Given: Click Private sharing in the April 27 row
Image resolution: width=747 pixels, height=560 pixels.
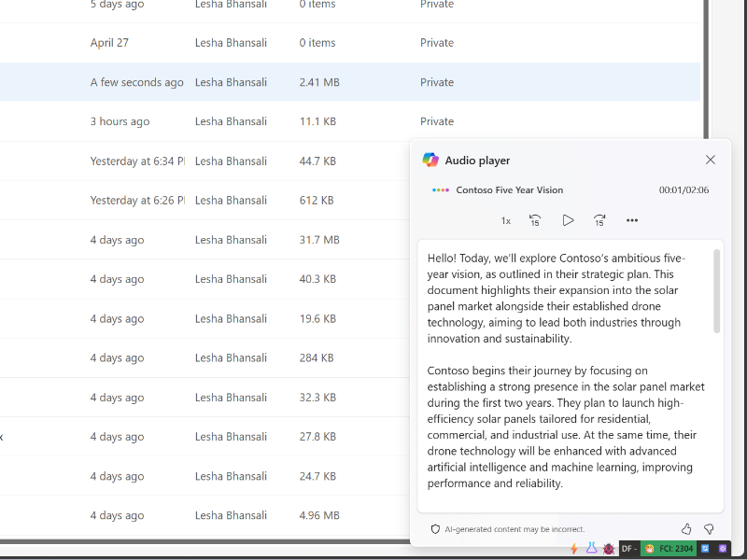Looking at the screenshot, I should pyautogui.click(x=437, y=43).
